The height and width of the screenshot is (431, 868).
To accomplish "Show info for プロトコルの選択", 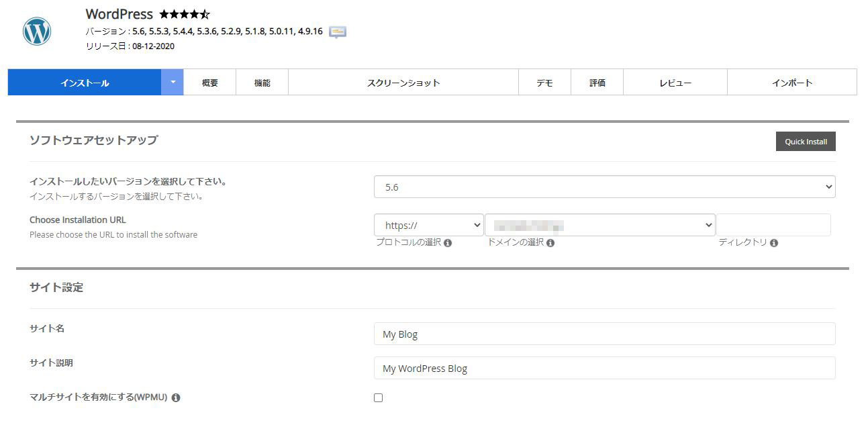I will point(448,243).
